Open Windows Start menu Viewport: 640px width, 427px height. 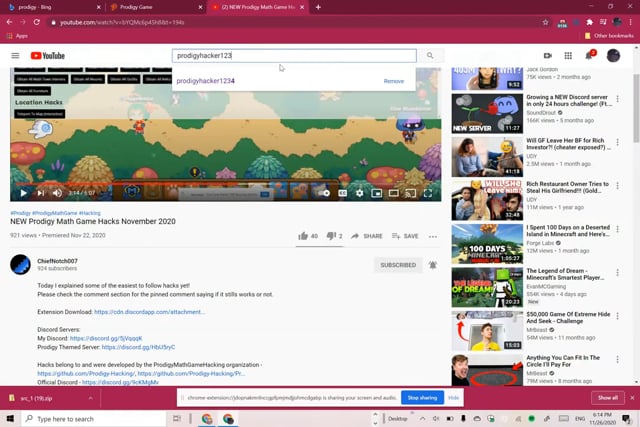(x=10, y=419)
